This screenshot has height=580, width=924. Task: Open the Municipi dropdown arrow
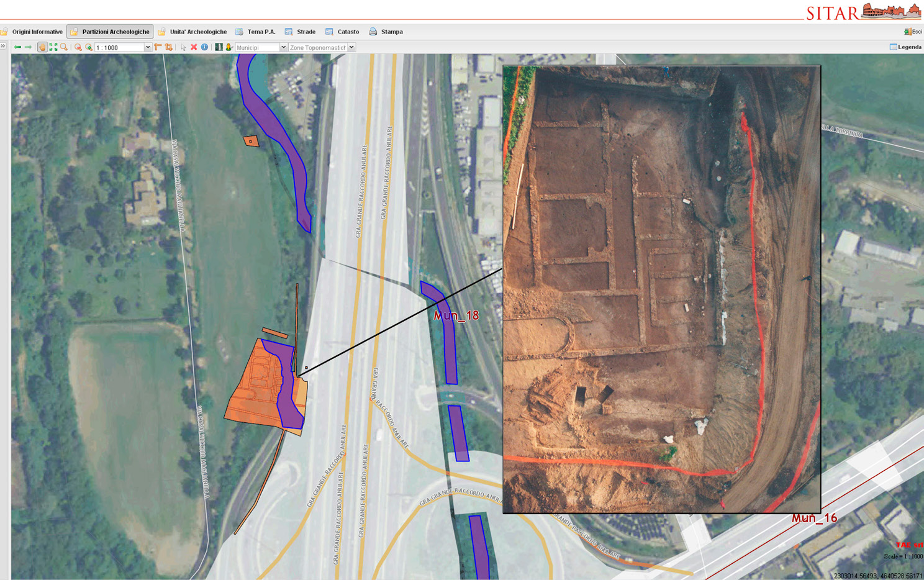coord(283,47)
